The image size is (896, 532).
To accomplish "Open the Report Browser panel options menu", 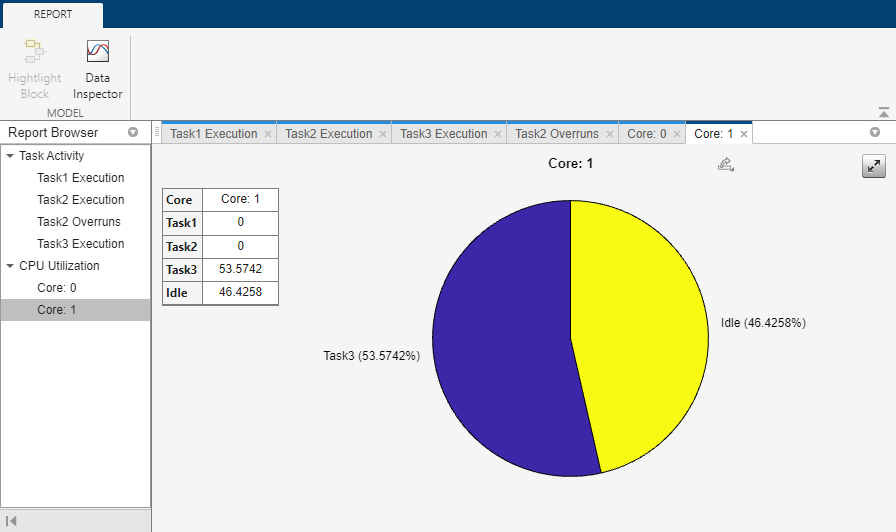I will (133, 133).
